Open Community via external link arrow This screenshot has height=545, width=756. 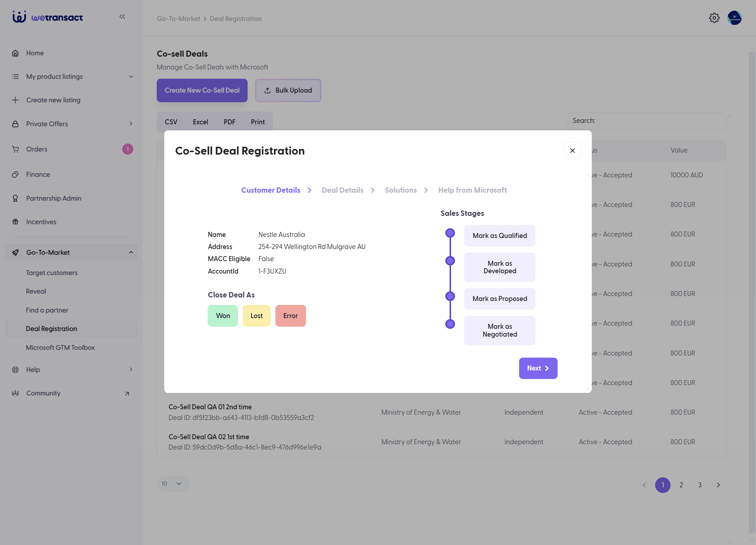point(127,394)
